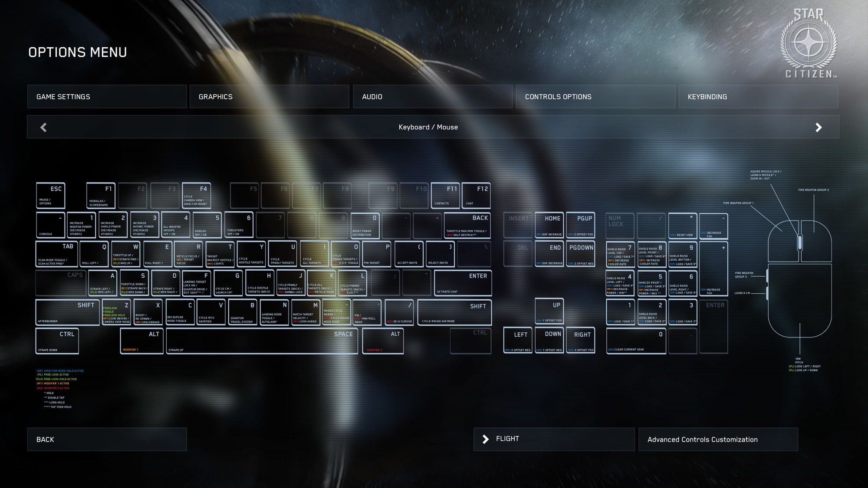Click the left CTRL key, Strafe Down
868x488 pixels.
pyautogui.click(x=57, y=341)
